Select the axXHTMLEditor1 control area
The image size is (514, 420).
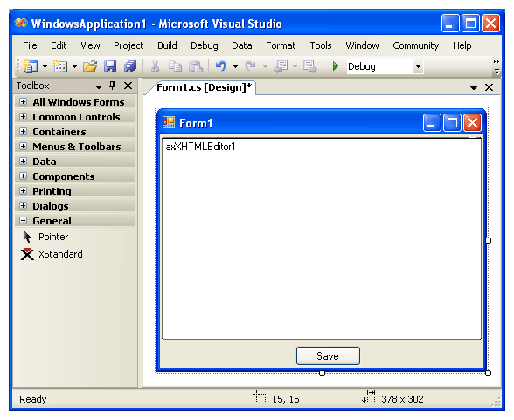tap(322, 238)
